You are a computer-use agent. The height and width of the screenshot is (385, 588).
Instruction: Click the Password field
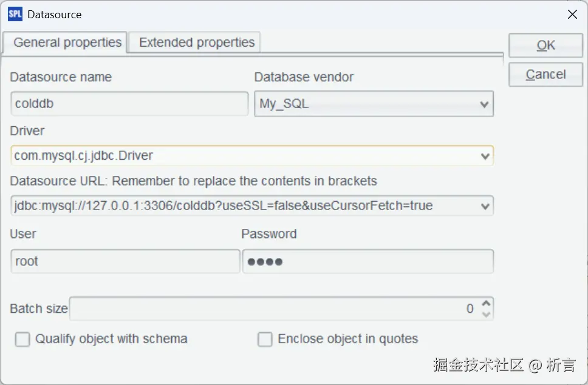pos(367,262)
